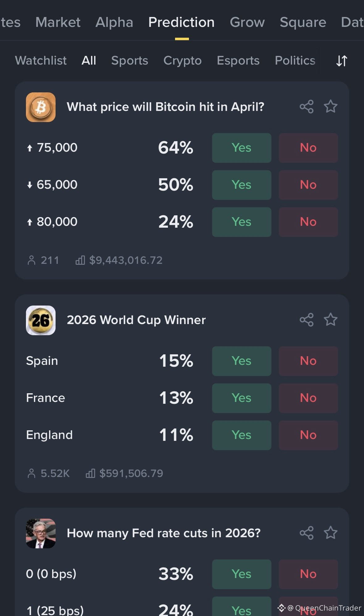This screenshot has height=616, width=364.
Task: Buy Yes on Bitcoin hitting 75,000
Action: coord(242,148)
